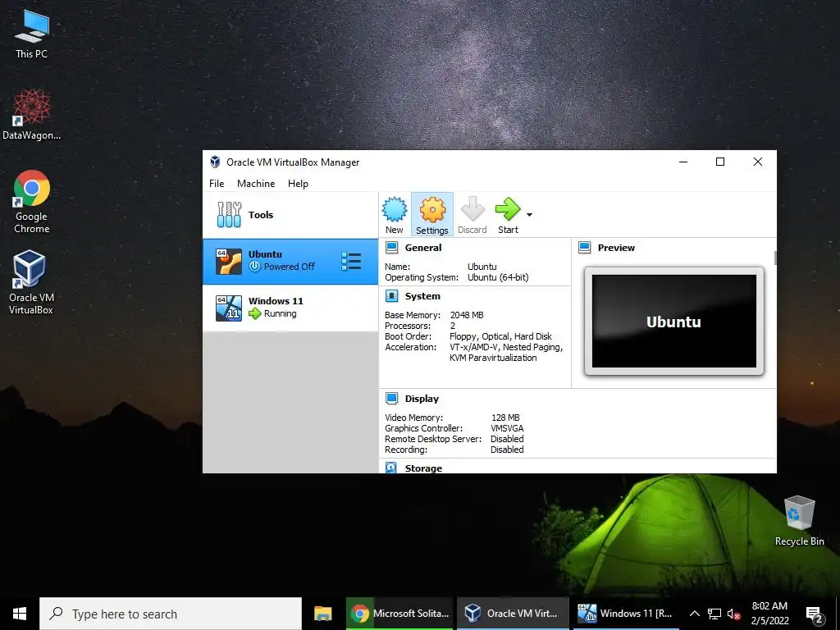Click the 'Floppy, Optical, Hard Disk' boot order
This screenshot has height=630, width=840.
point(500,336)
